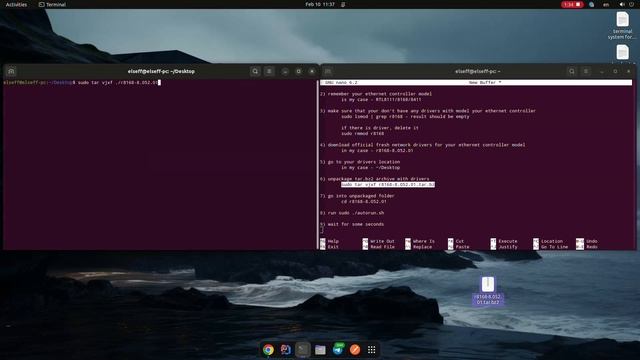Viewport: 640px width, 360px height.
Task: Open the power menu icon in top bar
Action: (x=631, y=4)
